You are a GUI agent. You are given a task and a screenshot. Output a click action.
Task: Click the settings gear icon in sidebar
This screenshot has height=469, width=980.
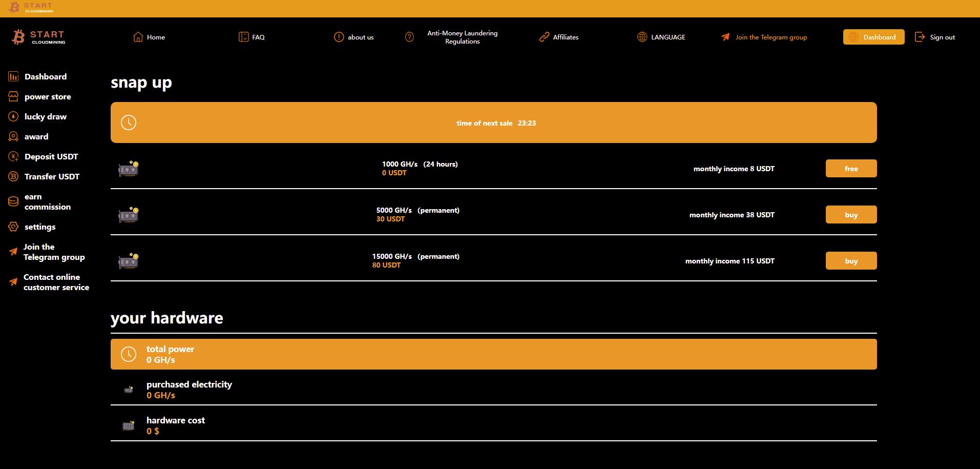[x=13, y=227]
